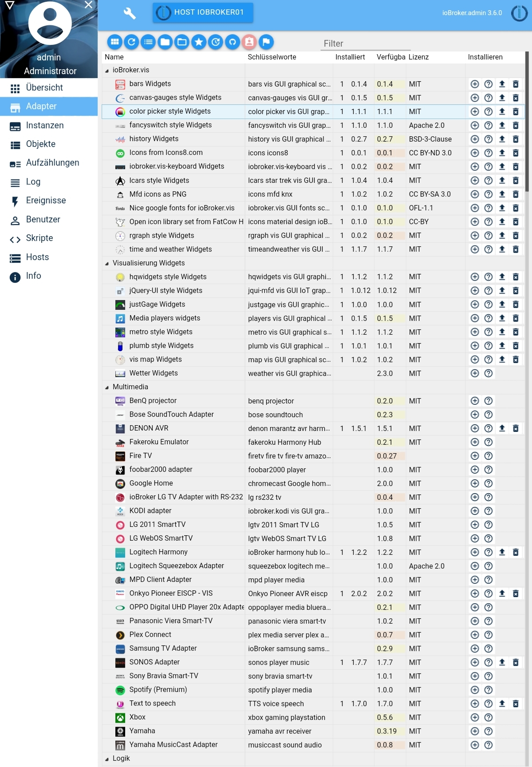Add instance of Wetter Widgets

pyautogui.click(x=475, y=373)
